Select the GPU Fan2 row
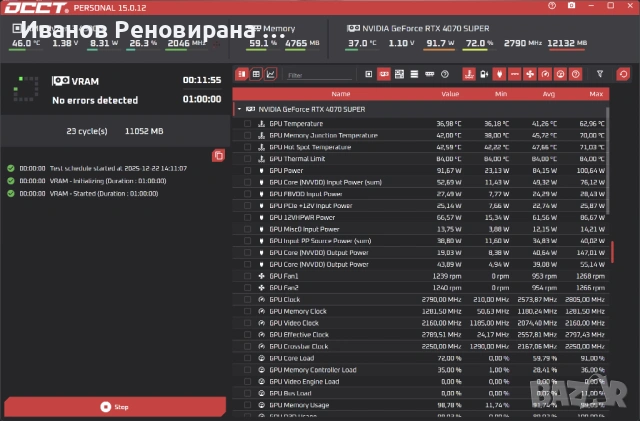Image resolution: width=640 pixels, height=421 pixels. point(420,288)
